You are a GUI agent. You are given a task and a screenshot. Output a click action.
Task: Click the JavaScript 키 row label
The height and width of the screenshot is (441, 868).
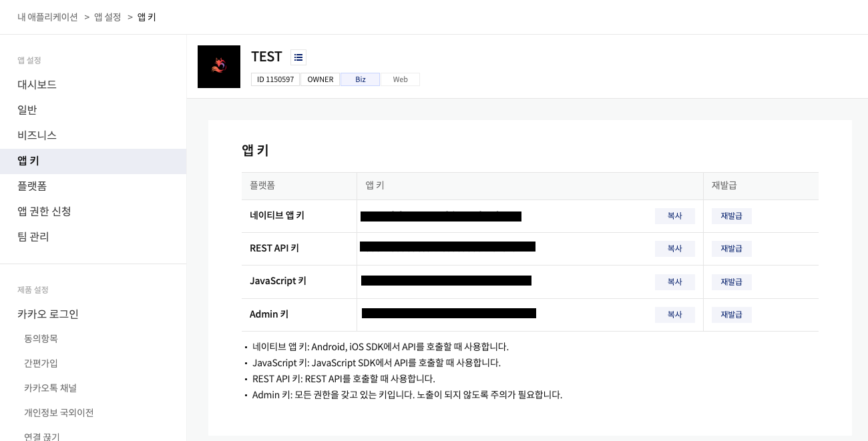pos(278,281)
